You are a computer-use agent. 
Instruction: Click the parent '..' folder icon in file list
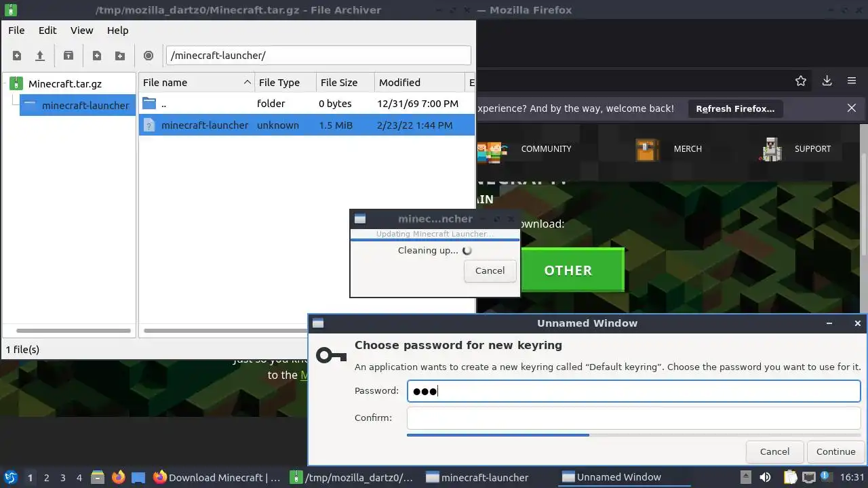(149, 104)
